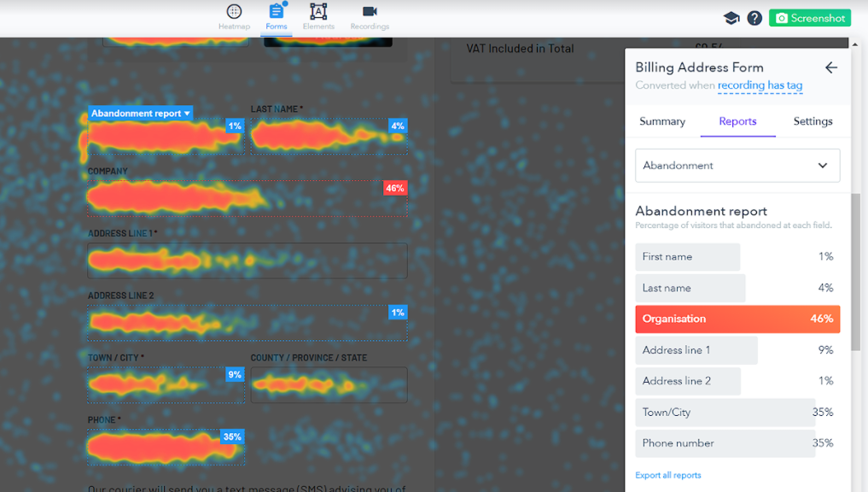Click the Export all reports link
The image size is (868, 492).
[667, 476]
